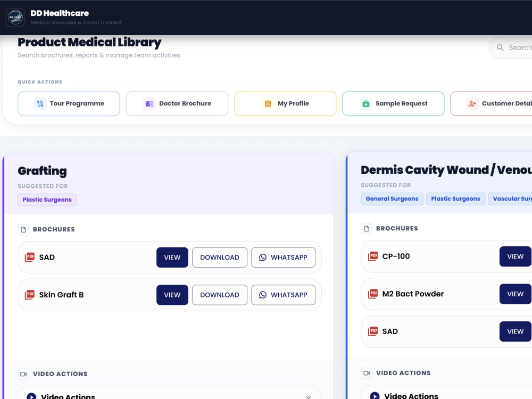Click the Customer Details person-add icon
The width and height of the screenshot is (532, 399).
click(472, 104)
